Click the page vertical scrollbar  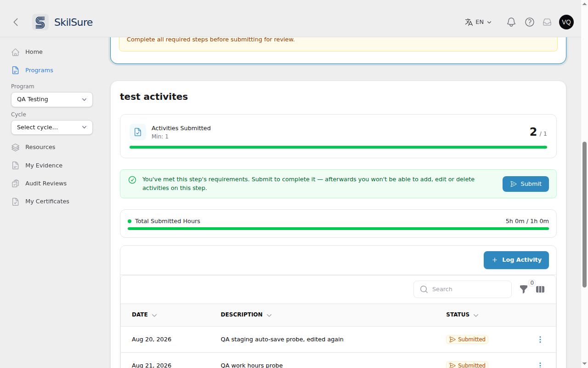click(585, 215)
